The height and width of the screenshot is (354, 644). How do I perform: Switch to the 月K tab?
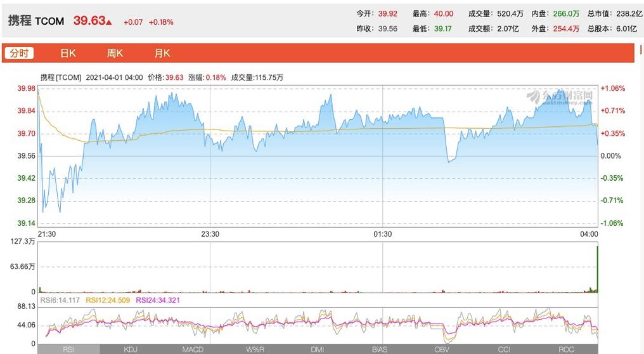pyautogui.click(x=162, y=53)
